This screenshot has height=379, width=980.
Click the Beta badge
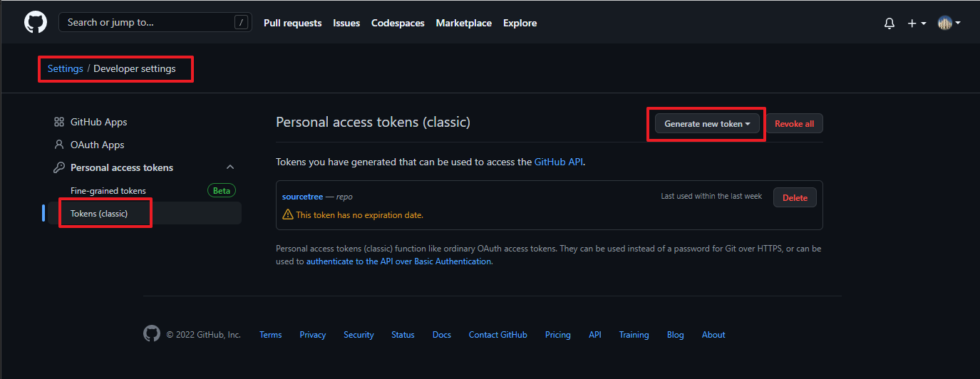click(222, 191)
